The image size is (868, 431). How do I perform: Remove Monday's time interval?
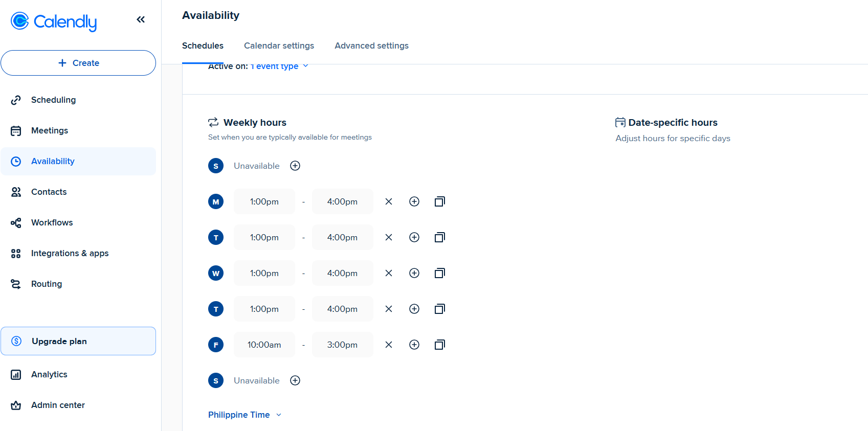(389, 201)
